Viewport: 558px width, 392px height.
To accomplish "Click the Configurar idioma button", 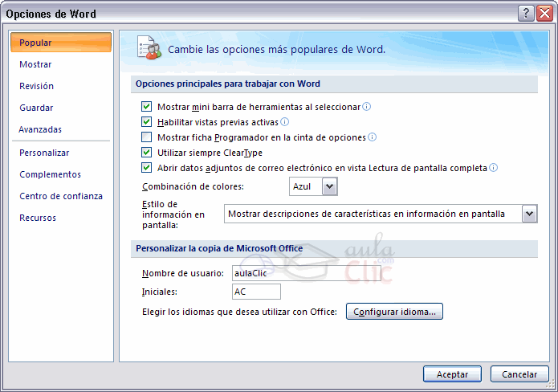I will click(x=394, y=312).
